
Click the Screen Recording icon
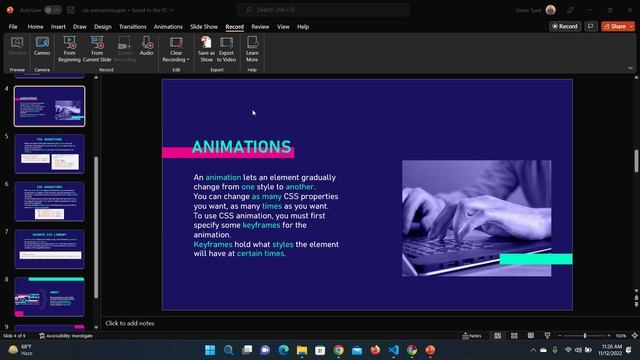pos(124,49)
